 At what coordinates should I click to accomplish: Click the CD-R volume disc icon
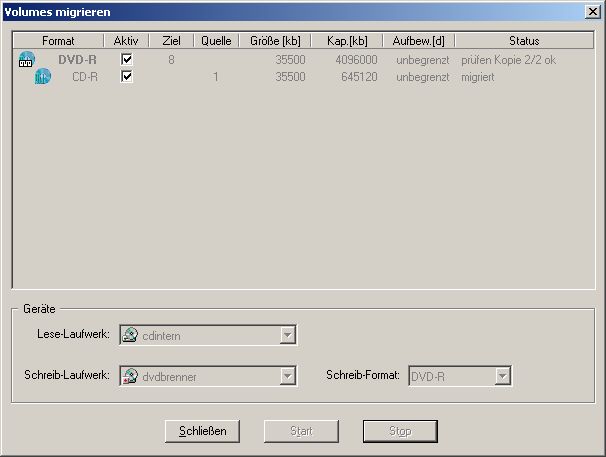43,77
